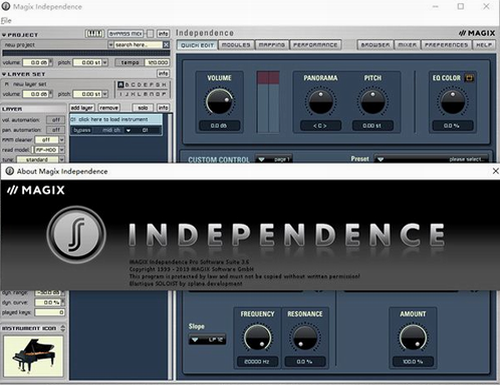Click the add layer button
This screenshot has height=385, width=500.
tap(82, 108)
